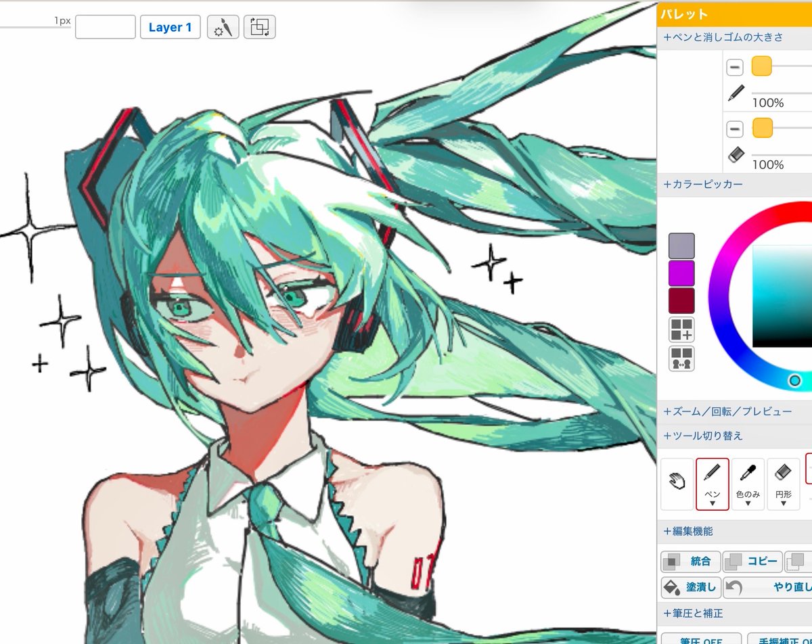Pick the gray-lavender color swatch

pos(681,246)
